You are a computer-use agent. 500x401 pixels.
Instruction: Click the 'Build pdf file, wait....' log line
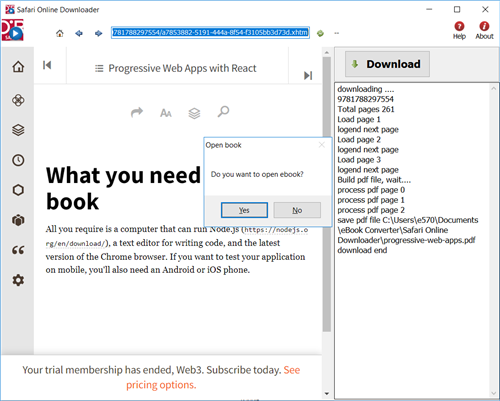click(x=374, y=180)
